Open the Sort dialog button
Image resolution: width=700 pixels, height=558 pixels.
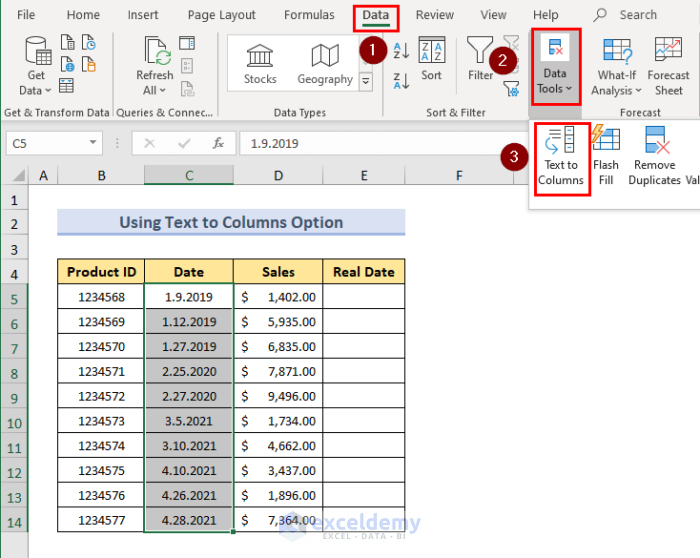[431, 59]
